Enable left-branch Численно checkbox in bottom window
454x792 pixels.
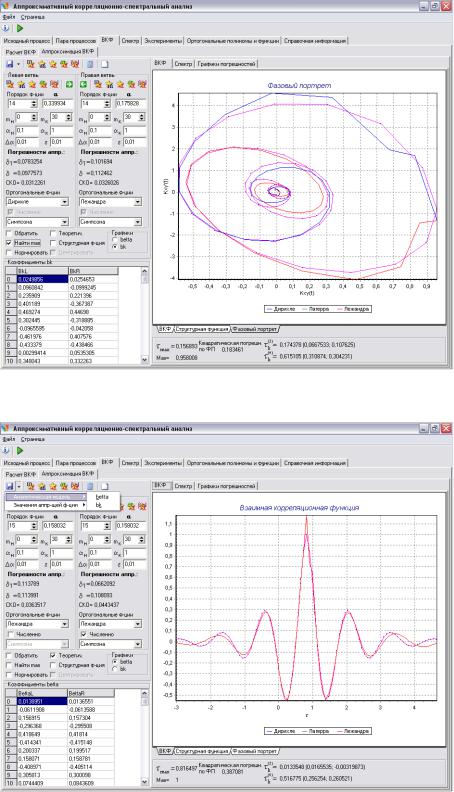click(x=10, y=634)
